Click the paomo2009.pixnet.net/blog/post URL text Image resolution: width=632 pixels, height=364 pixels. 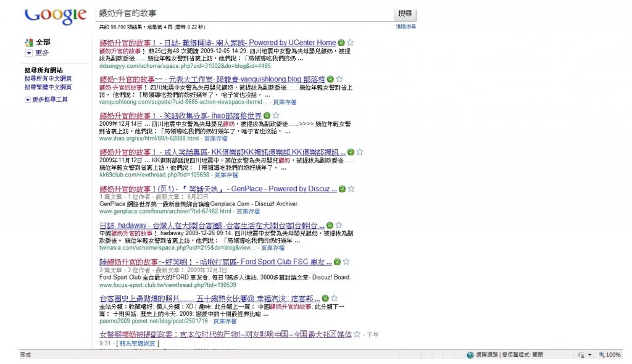pyautogui.click(x=154, y=321)
